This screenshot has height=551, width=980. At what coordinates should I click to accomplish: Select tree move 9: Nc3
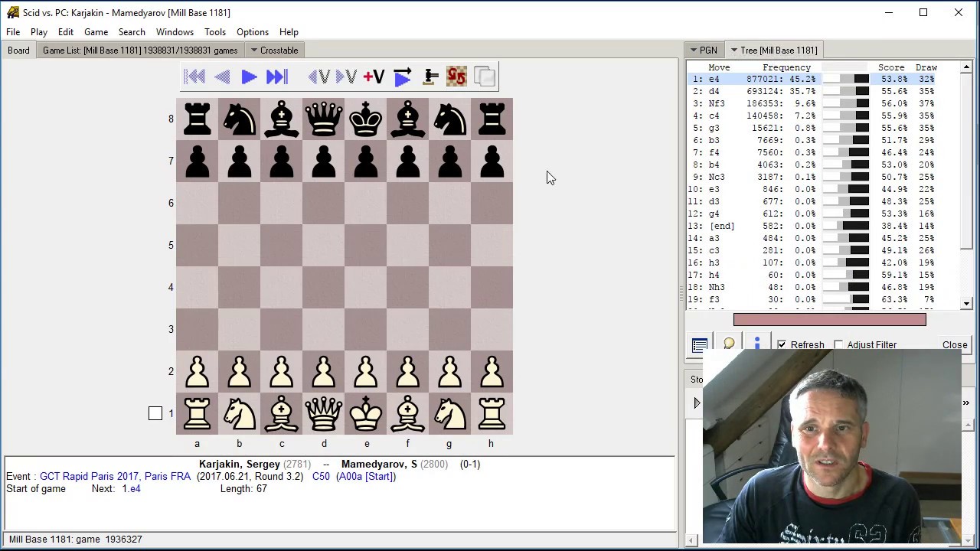pyautogui.click(x=824, y=177)
